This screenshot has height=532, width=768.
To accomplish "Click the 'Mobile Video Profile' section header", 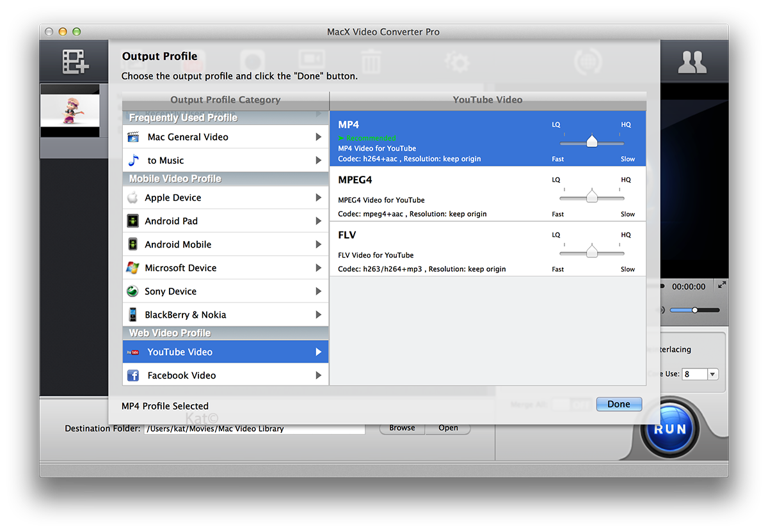I will click(225, 178).
